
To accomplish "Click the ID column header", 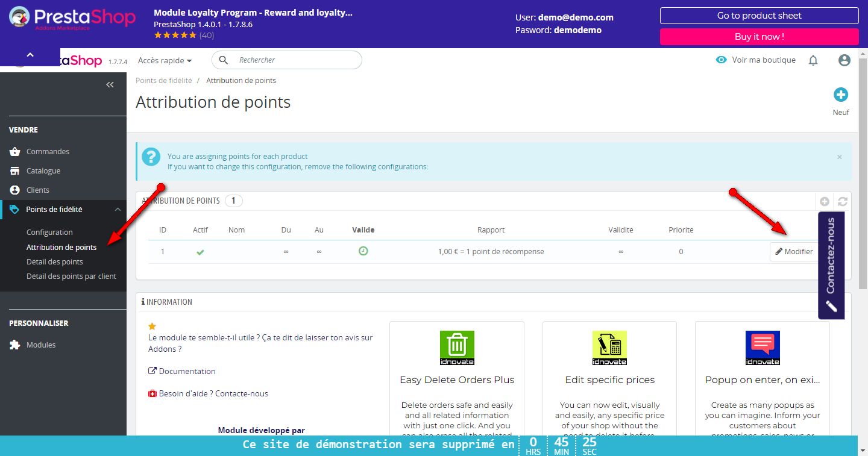I will click(x=163, y=230).
